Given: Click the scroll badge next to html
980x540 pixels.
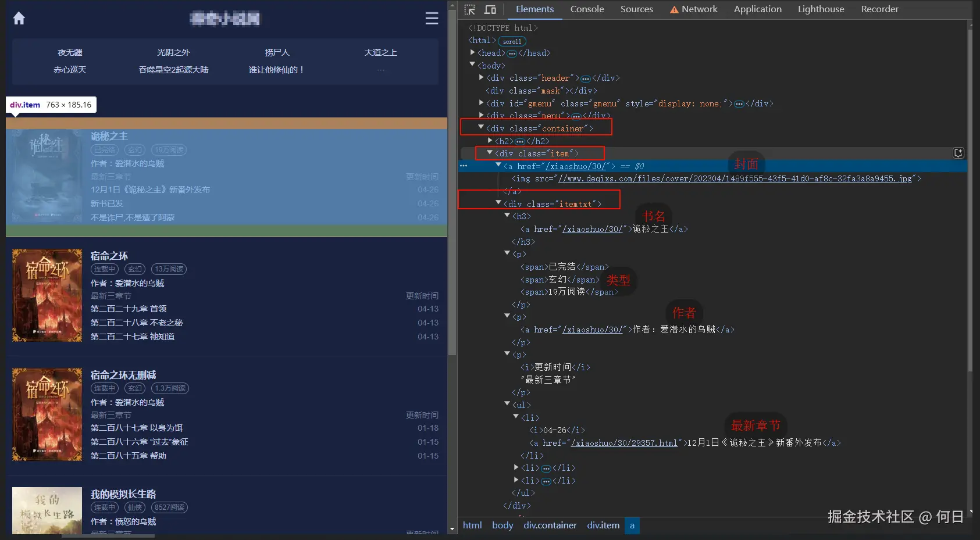Looking at the screenshot, I should pos(512,41).
